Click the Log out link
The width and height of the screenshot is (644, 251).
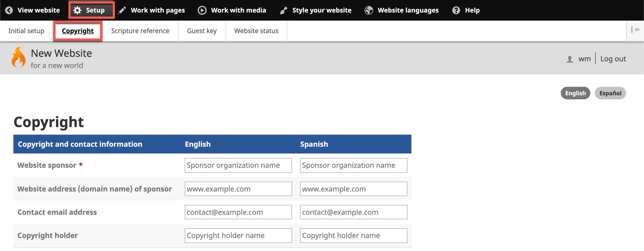pos(613,59)
